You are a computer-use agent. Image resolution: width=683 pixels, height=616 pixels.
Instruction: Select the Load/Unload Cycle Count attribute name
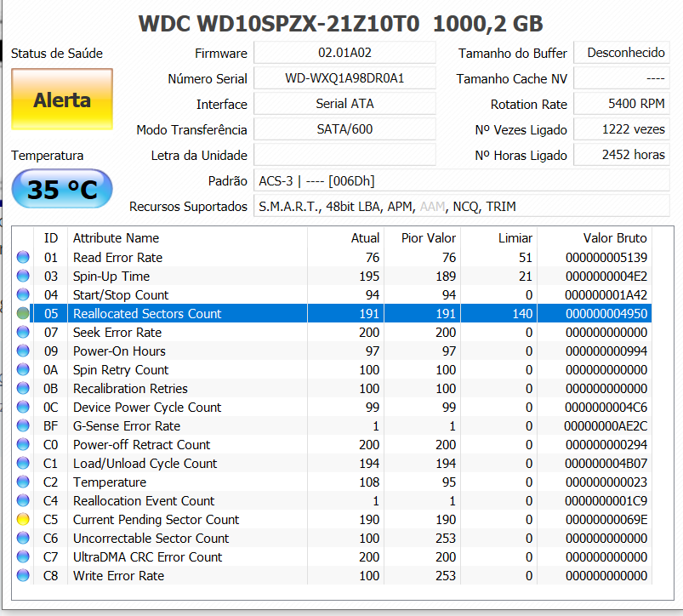tap(145, 464)
